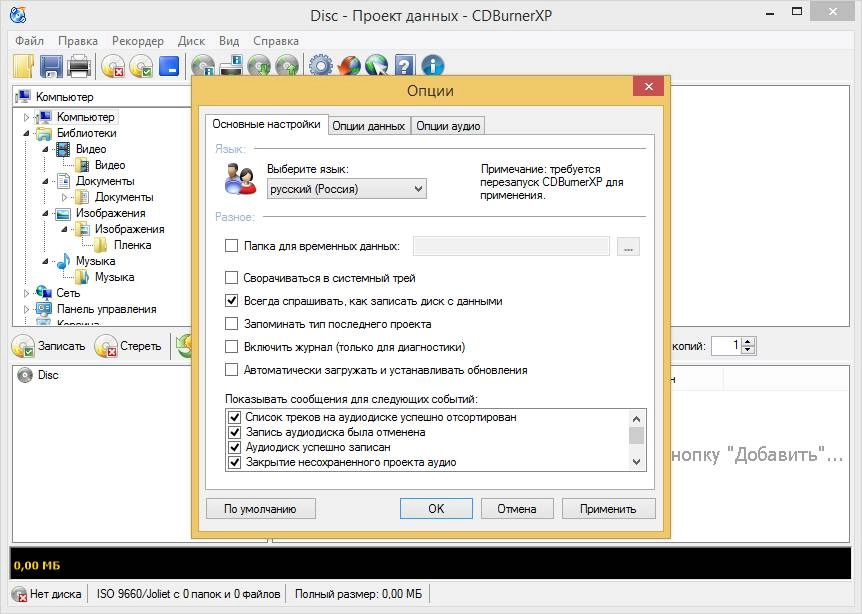Click globe icon with mouse cursor
The image size is (862, 614).
[x=377, y=66]
